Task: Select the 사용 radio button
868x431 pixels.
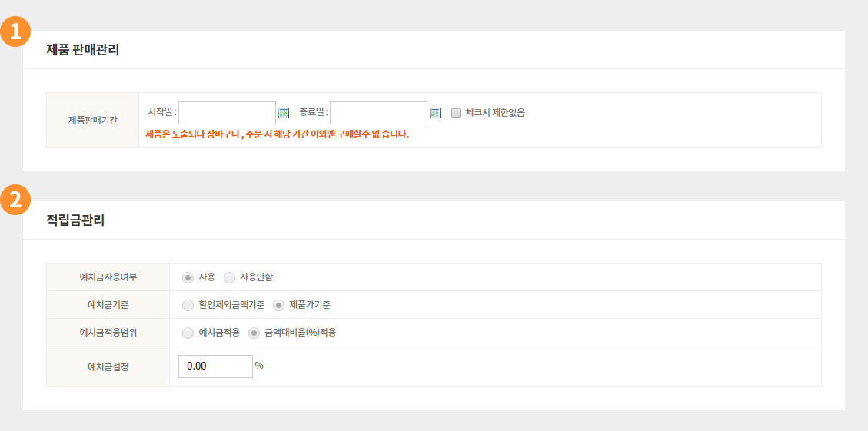Action: pyautogui.click(x=188, y=277)
